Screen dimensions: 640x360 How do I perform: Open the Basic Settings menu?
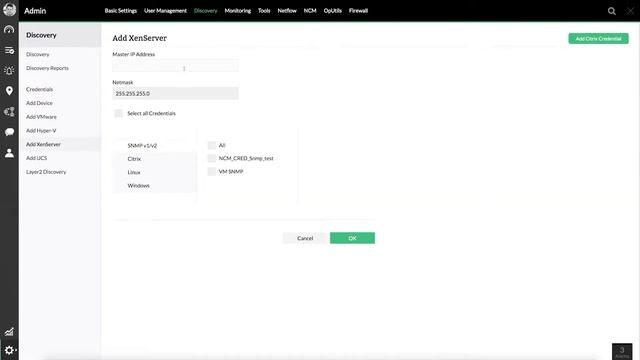click(x=120, y=11)
